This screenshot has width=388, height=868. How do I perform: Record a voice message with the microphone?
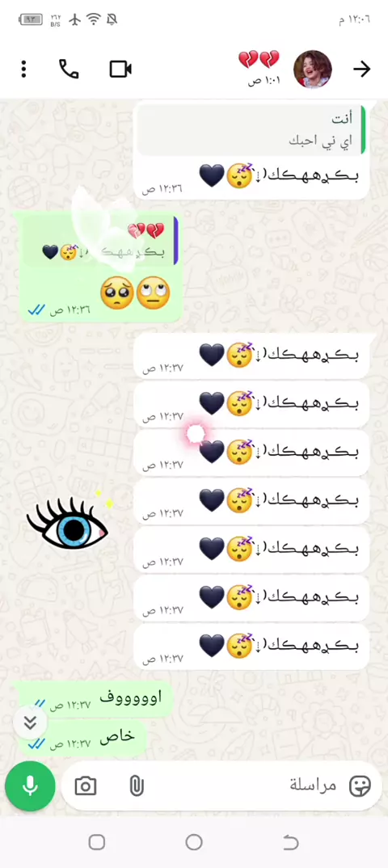pyautogui.click(x=30, y=786)
